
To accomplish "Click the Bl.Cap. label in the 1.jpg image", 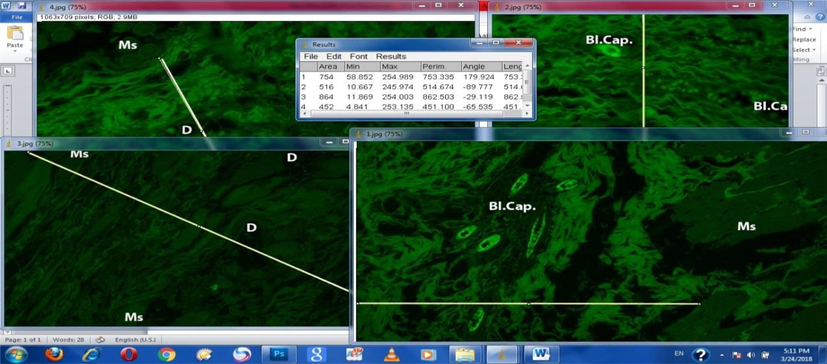I will click(512, 207).
